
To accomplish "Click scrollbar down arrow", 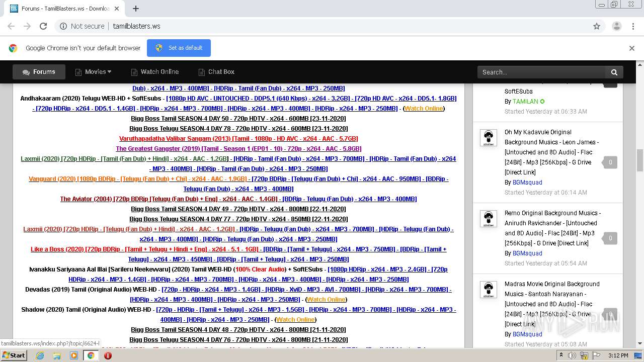I will tap(640, 344).
